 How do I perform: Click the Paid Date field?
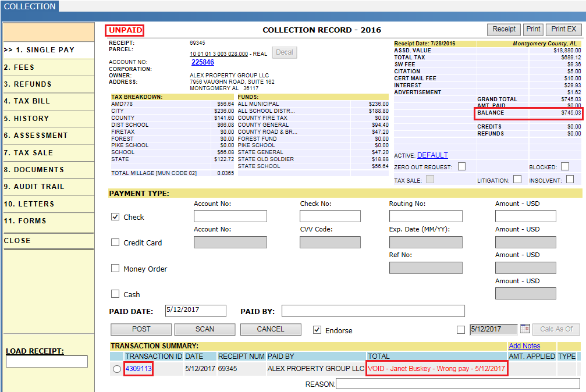[196, 311]
